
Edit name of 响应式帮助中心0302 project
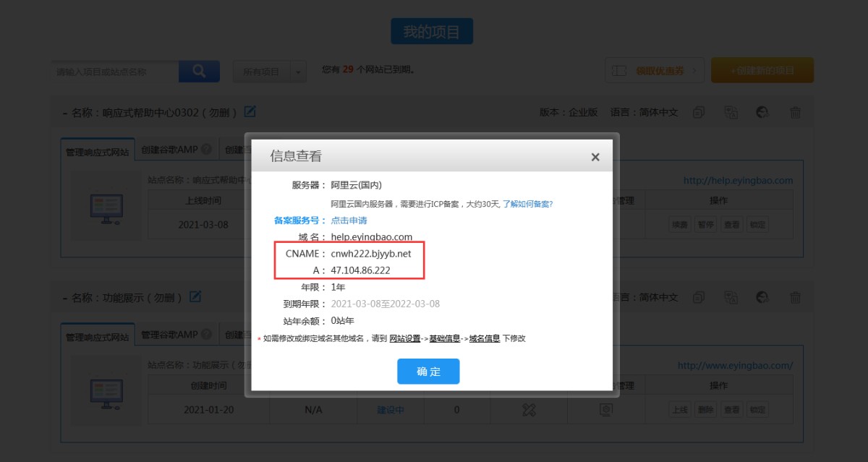(250, 112)
